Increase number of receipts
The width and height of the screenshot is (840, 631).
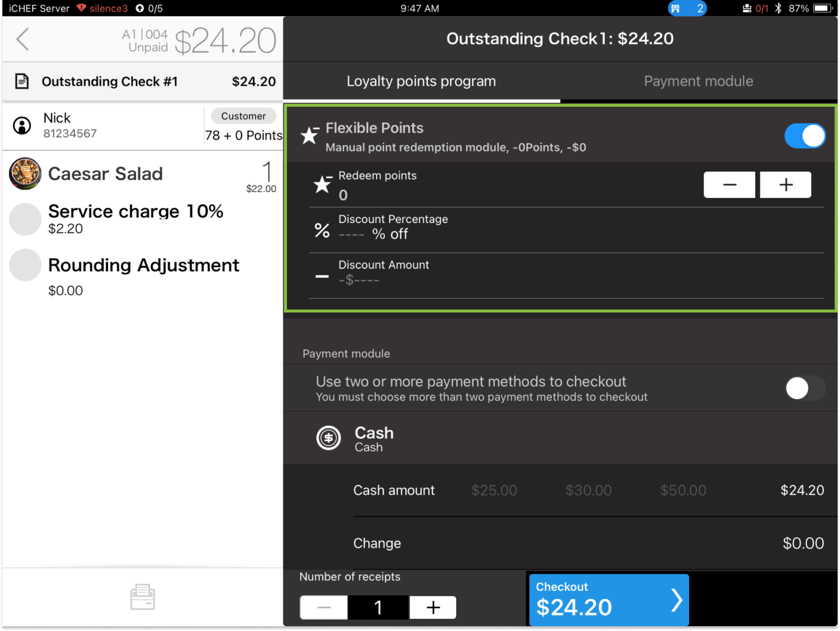[433, 608]
